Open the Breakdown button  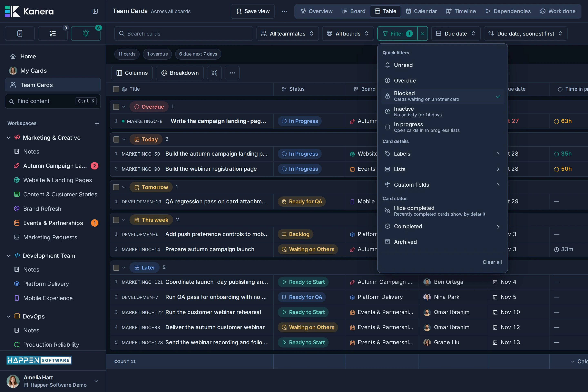tap(180, 73)
